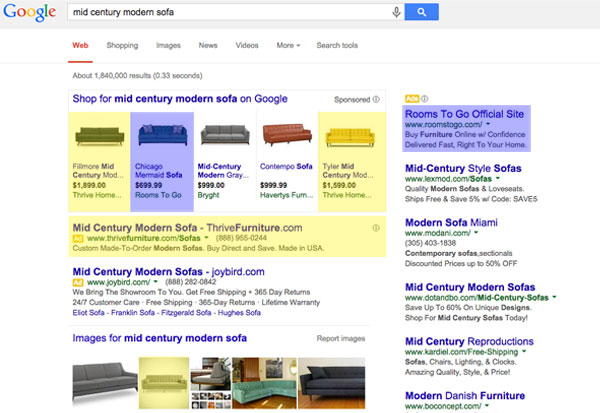600x413 pixels.
Task: Open the teal sectional sofa image result
Action: click(264, 383)
